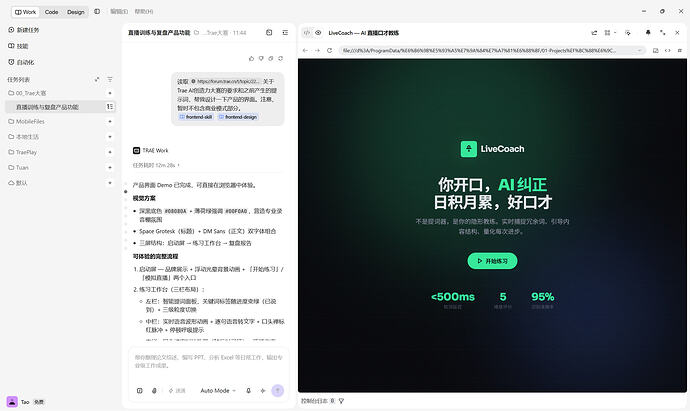Click the dot indicator on the MobileFiles row
Image resolution: width=690 pixels, height=411 pixels.
pos(110,121)
